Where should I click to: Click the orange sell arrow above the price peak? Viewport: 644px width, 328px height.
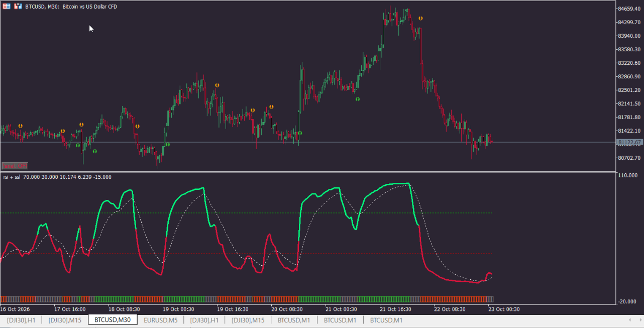click(420, 18)
